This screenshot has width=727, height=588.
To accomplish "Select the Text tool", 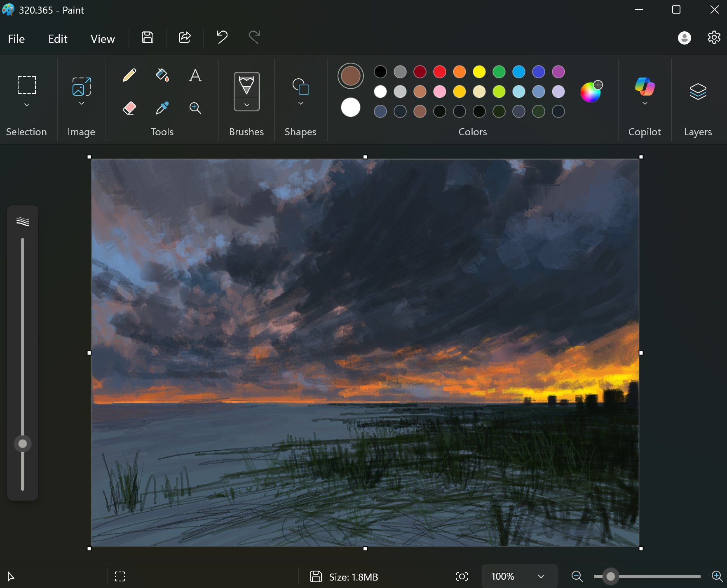I will pos(195,75).
